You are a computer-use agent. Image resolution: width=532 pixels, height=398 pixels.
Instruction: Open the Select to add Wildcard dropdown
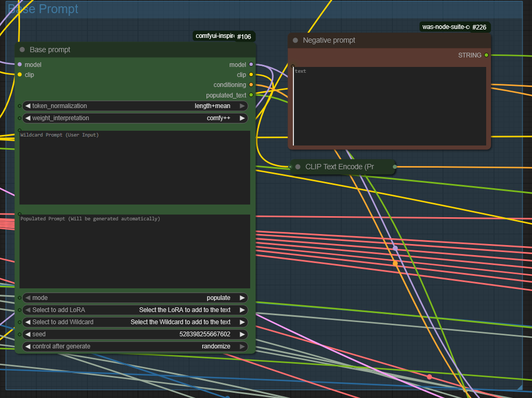(x=135, y=322)
